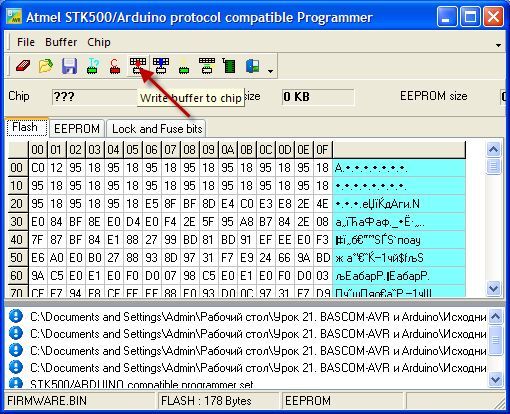The width and height of the screenshot is (510, 414).
Task: Select hex cell F3 in row 40
Action: click(322, 240)
